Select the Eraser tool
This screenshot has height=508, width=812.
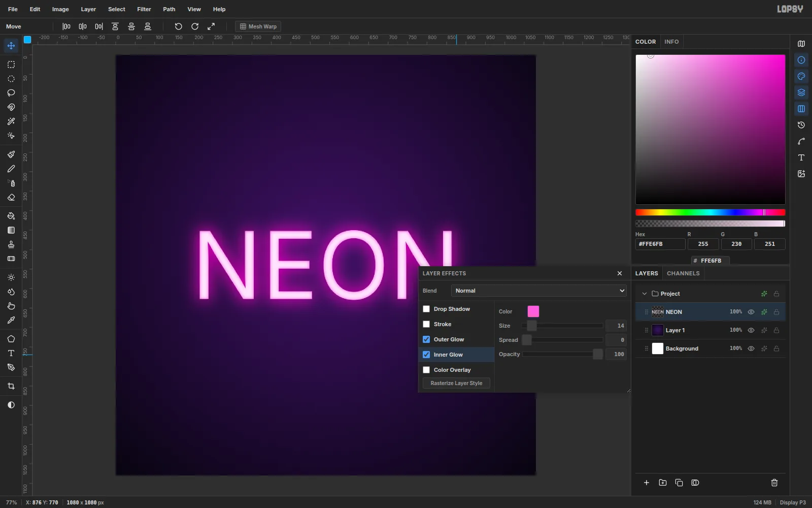tap(11, 198)
